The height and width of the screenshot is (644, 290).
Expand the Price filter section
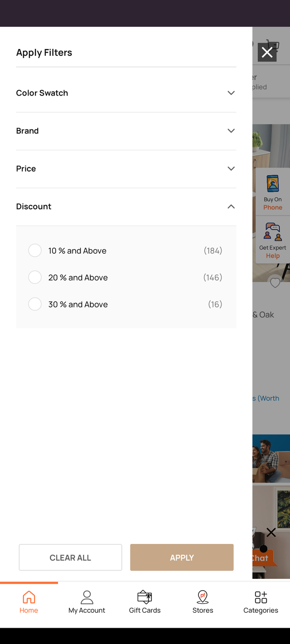[x=231, y=168]
